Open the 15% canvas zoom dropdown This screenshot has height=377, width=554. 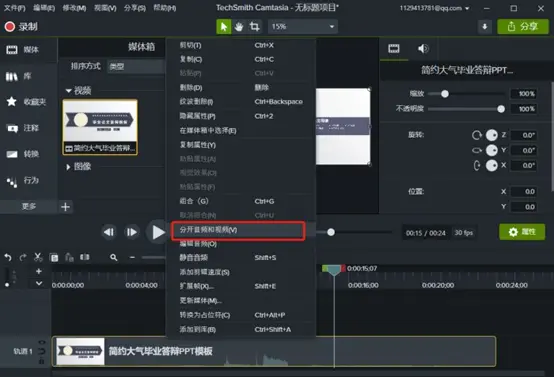(303, 26)
